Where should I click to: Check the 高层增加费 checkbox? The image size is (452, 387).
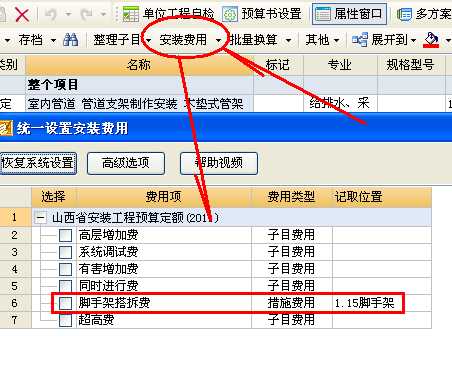pyautogui.click(x=65, y=235)
